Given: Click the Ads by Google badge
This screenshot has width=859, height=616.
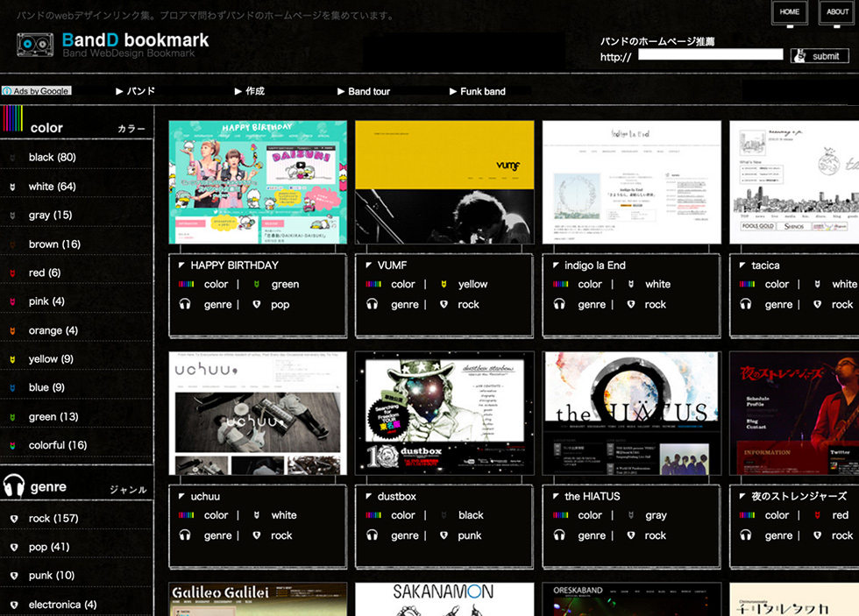Looking at the screenshot, I should click(36, 91).
